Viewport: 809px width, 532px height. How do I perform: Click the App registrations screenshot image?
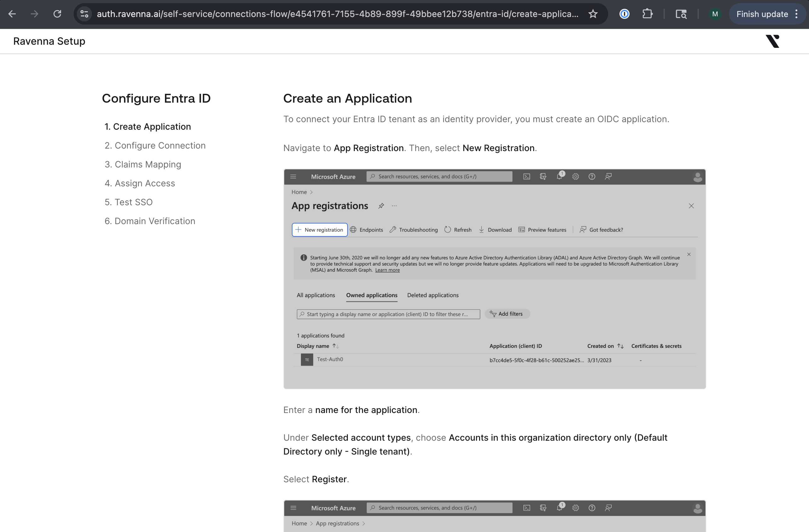tap(494, 279)
